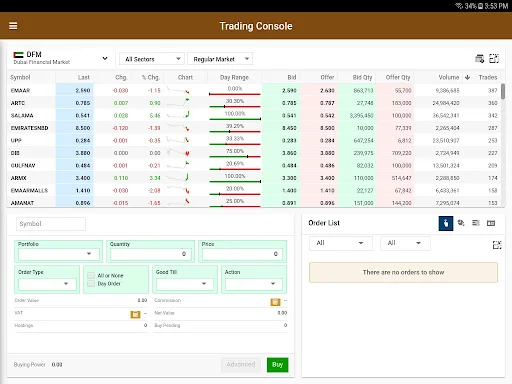Expand the watchlist panel to full screen

[494, 59]
